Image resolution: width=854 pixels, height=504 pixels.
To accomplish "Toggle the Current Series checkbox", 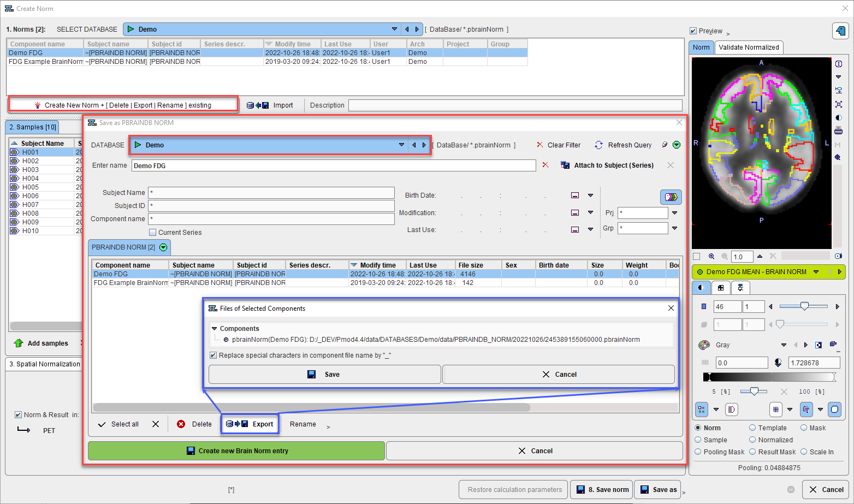I will coord(153,233).
